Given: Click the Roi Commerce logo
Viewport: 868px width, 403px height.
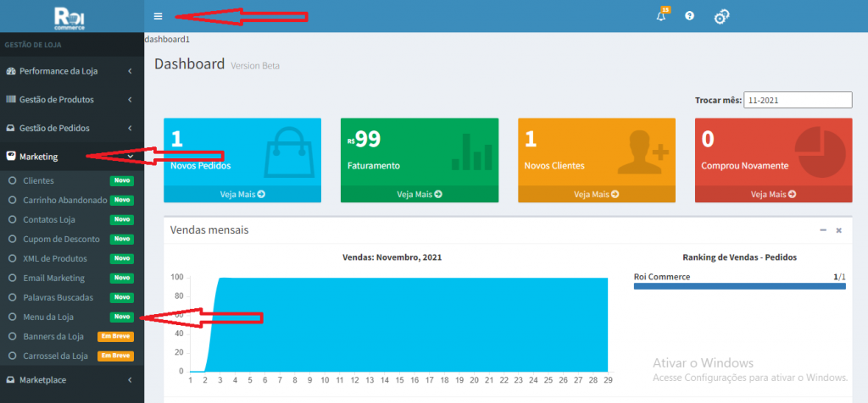Looking at the screenshot, I should tap(70, 18).
